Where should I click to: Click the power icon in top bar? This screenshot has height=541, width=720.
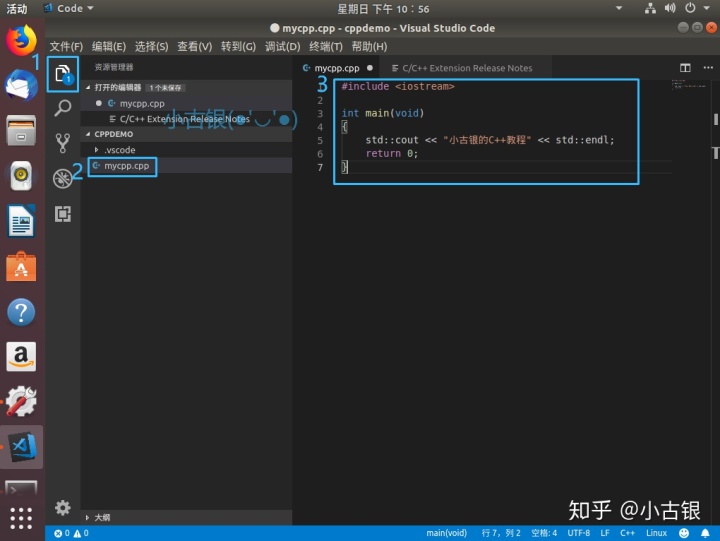(690, 8)
